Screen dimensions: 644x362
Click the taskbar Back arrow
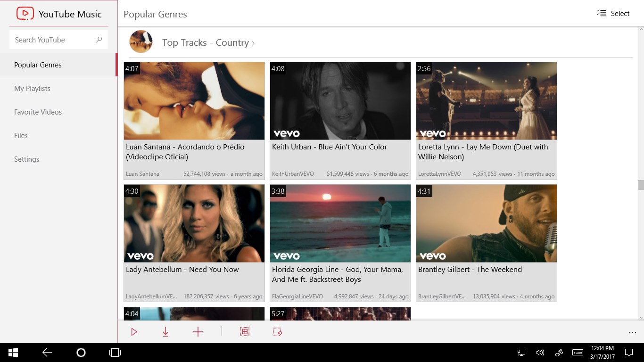click(x=47, y=352)
